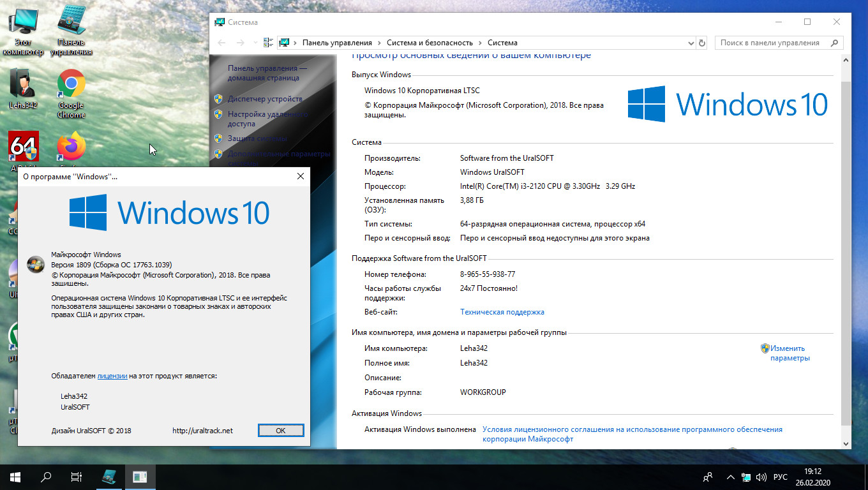Click scrollbar down arrow in Система window
Screen dimensions: 868x490
tap(846, 443)
